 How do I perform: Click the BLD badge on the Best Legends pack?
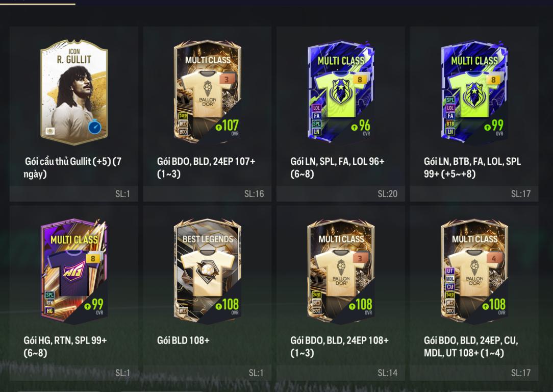[x=183, y=310]
